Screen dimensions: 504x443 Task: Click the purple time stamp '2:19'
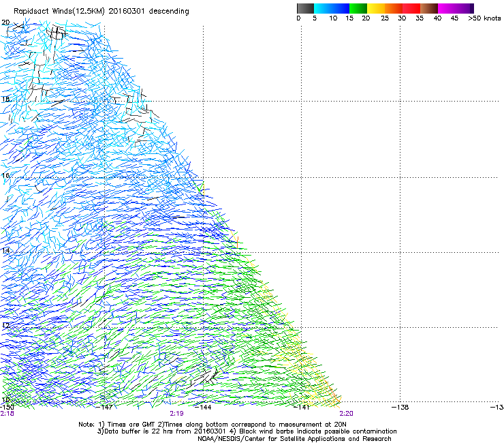pyautogui.click(x=177, y=414)
